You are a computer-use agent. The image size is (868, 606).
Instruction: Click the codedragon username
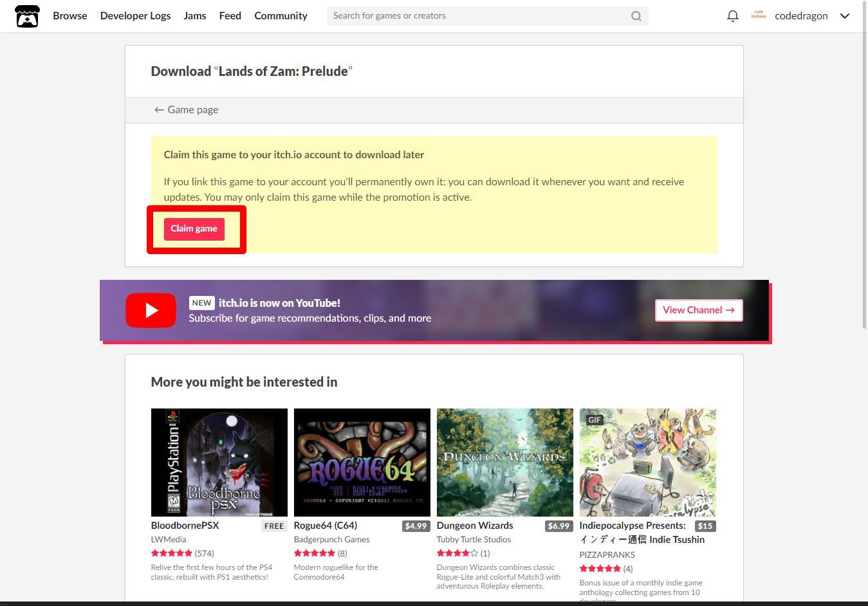click(801, 16)
